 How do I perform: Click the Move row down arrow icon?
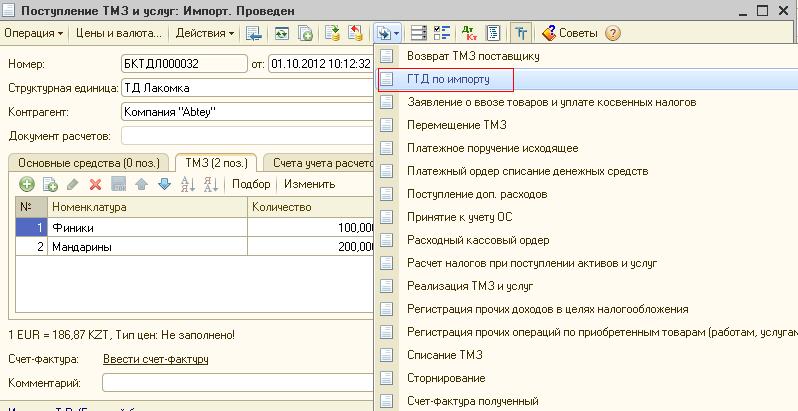tap(164, 184)
